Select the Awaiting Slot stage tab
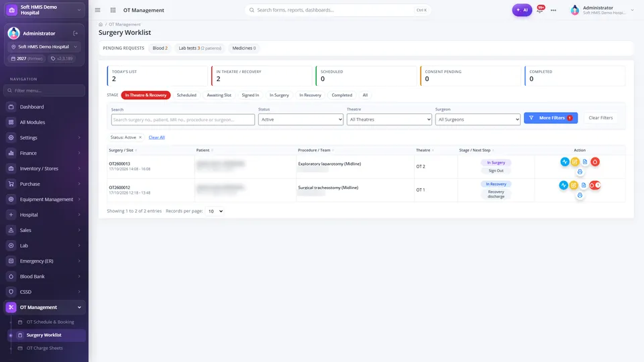 219,95
